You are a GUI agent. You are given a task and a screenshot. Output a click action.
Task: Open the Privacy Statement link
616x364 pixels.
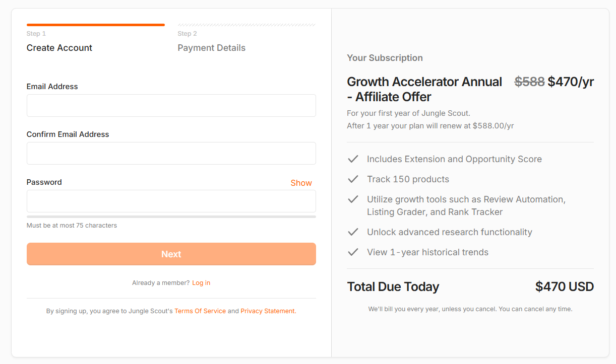[x=268, y=311]
